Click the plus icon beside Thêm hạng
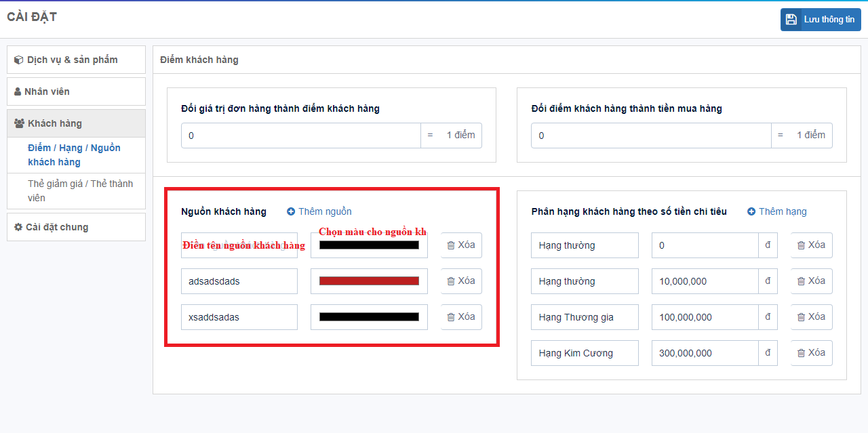The image size is (868, 433). (x=751, y=211)
